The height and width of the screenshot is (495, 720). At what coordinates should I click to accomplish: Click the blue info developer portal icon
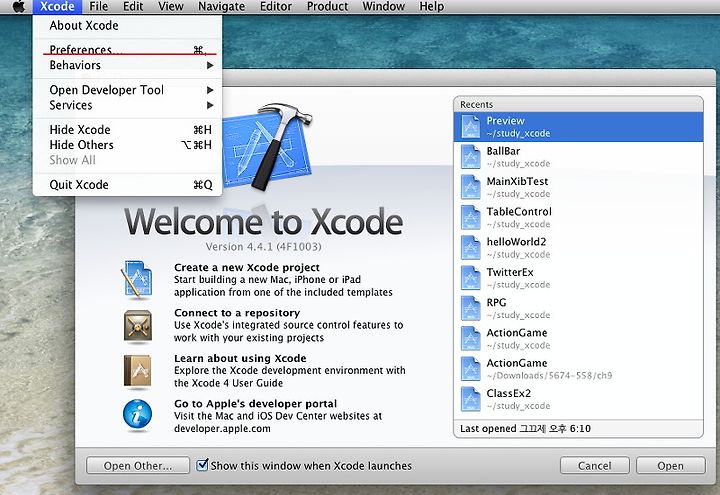(137, 415)
